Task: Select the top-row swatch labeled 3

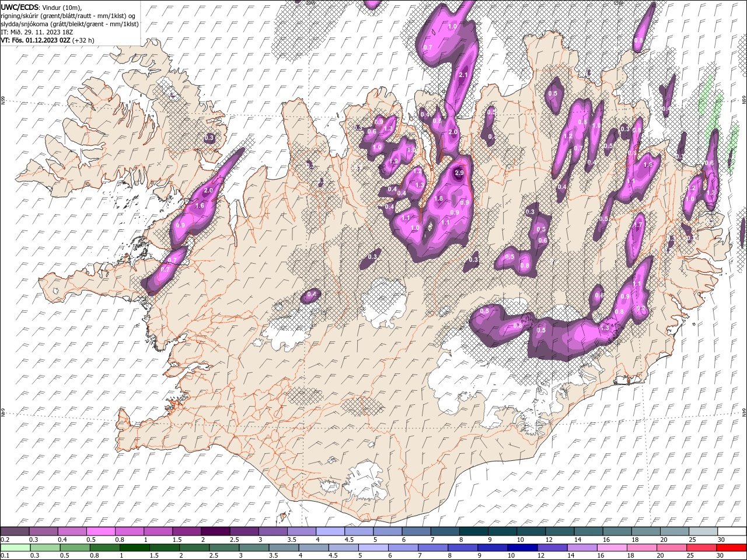Action: click(x=272, y=531)
